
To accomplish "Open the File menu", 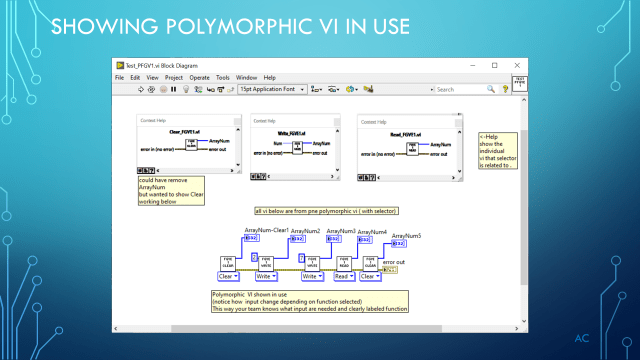I will tap(120, 78).
